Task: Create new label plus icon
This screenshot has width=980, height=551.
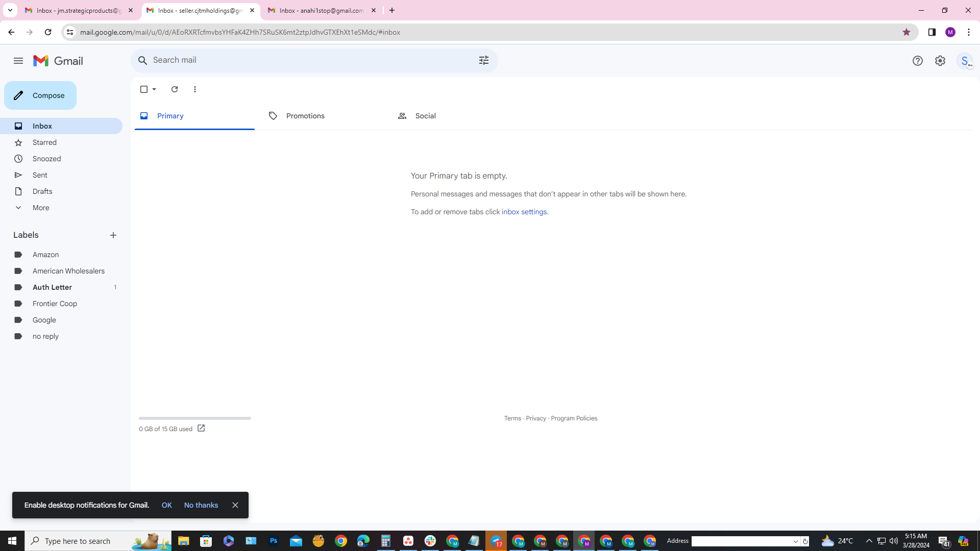Action: click(x=113, y=235)
